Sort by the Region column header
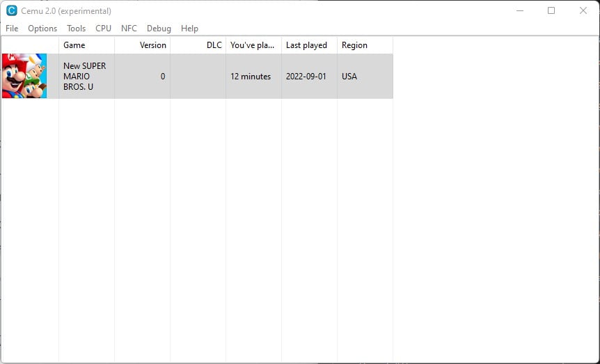This screenshot has width=600, height=364. click(365, 45)
